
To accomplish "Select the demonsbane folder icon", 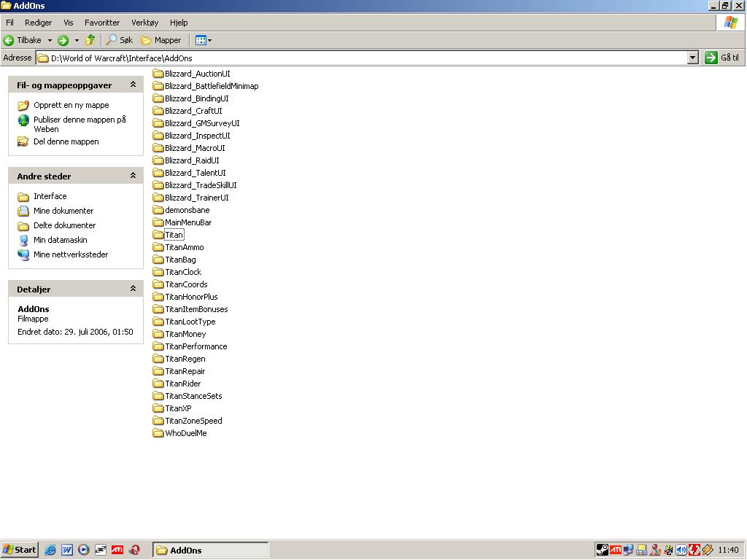I will point(158,209).
